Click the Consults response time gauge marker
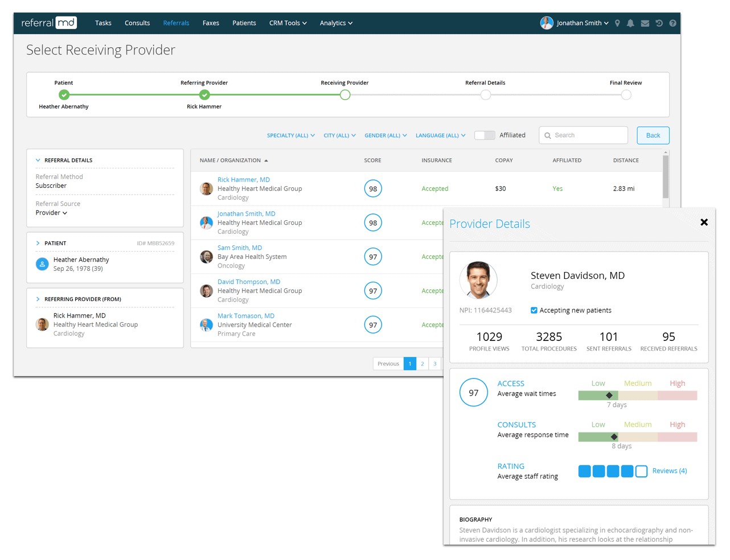Image resolution: width=730 pixels, height=560 pixels. (x=614, y=437)
